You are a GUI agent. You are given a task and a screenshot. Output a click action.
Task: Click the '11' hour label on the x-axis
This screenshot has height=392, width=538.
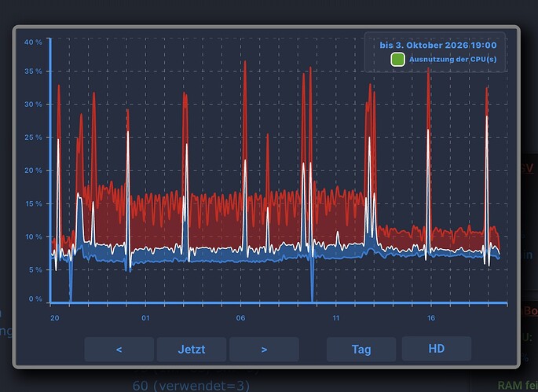[x=335, y=318]
